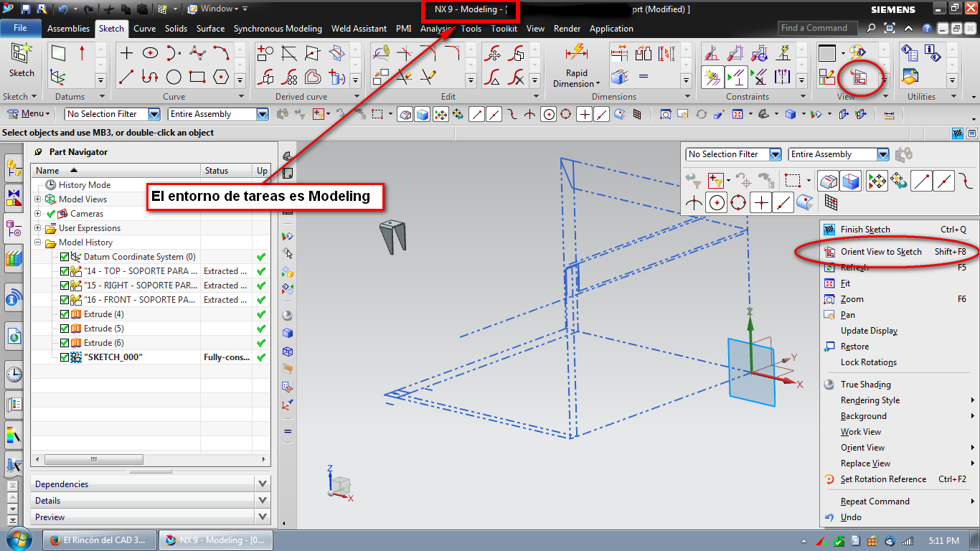Sort by the Name column header

(x=116, y=171)
